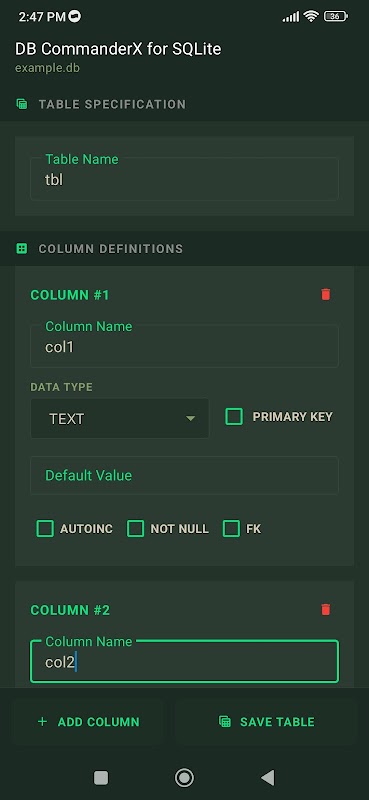The height and width of the screenshot is (800, 369).
Task: Open the TEXT data type dropdown
Action: (119, 418)
